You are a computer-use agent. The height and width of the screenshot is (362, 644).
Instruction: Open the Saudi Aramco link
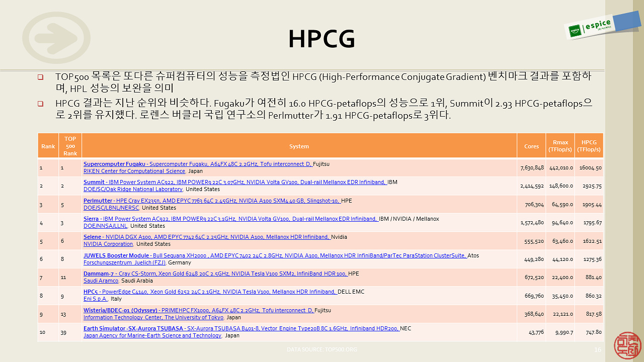101,281
